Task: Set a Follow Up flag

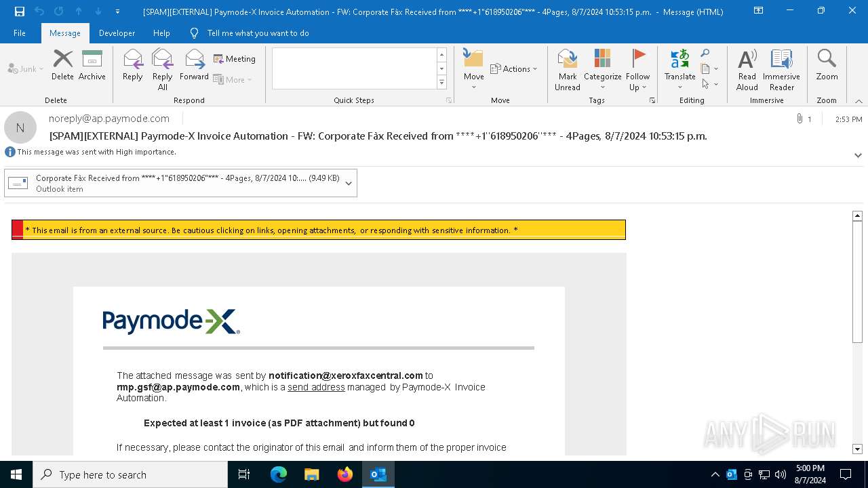Action: click(x=638, y=70)
